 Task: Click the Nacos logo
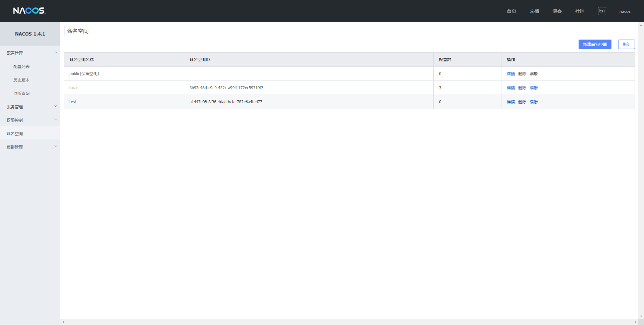[29, 10]
